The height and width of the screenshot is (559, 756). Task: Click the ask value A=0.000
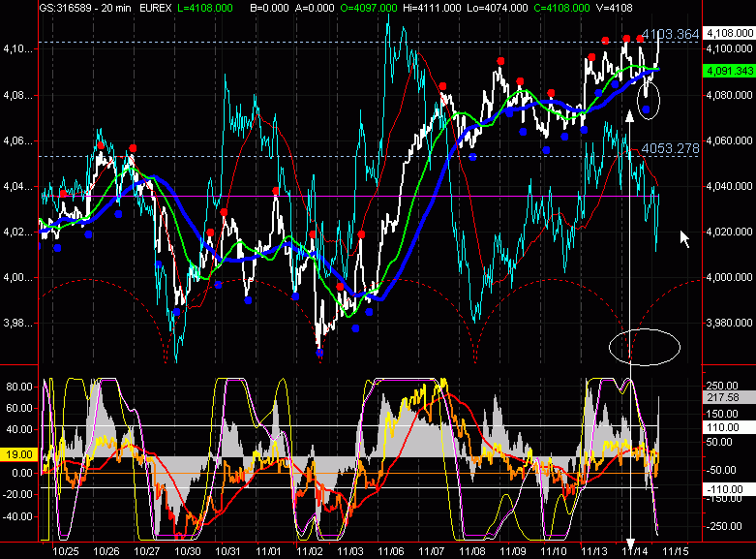315,8
